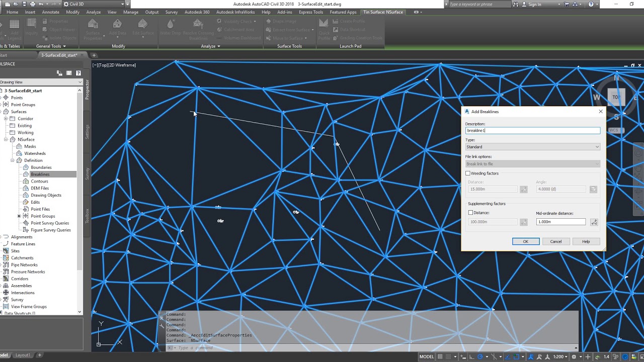Open the Type Standard dropdown
The width and height of the screenshot is (644, 362).
tap(533, 147)
